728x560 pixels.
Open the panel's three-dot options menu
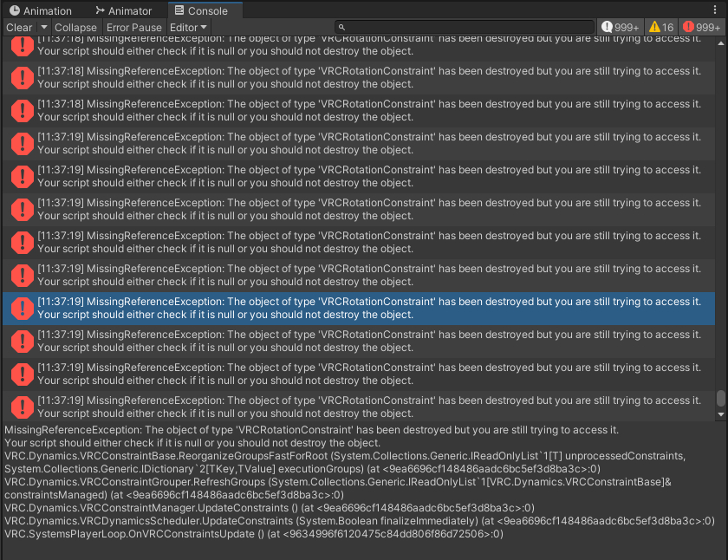click(714, 10)
